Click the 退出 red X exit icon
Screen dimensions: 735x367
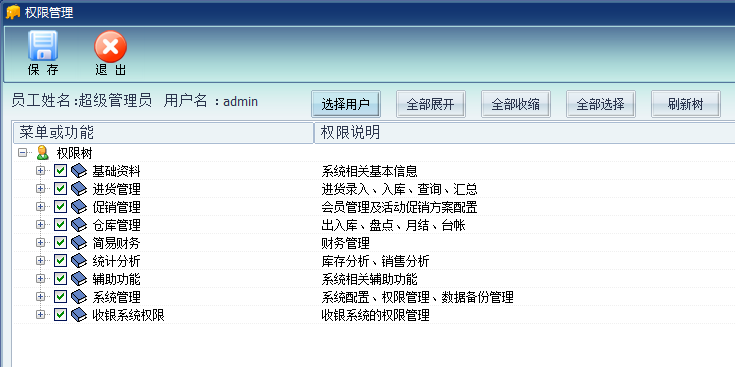click(110, 46)
